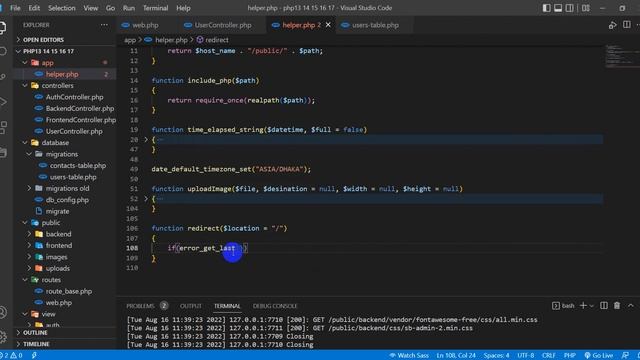This screenshot has height=360, width=640.
Task: Toggle Secondary Side Bar layout icon
Action: point(569,8)
